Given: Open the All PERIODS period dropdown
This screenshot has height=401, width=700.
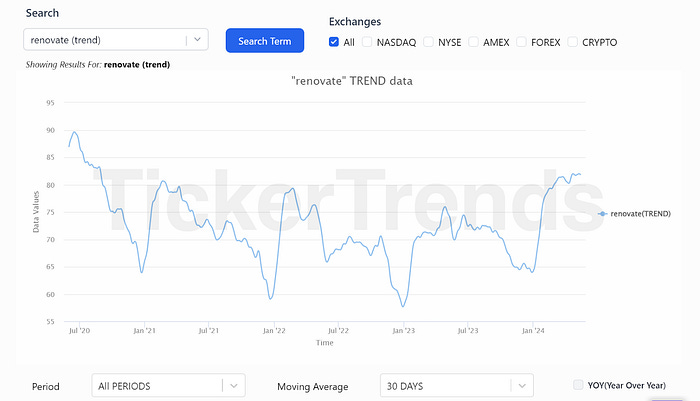Looking at the screenshot, I should point(168,386).
